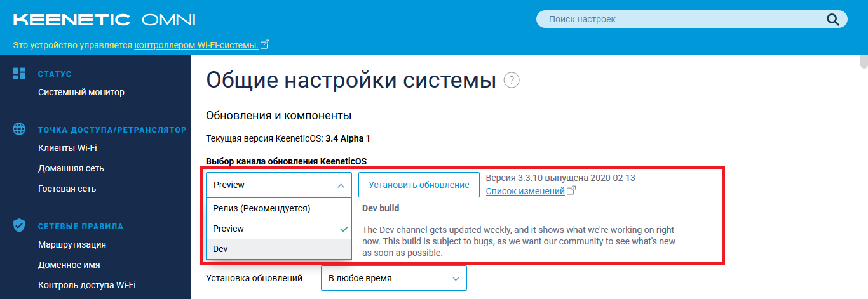Open Клиенты Wi-Fi page
This screenshot has width=868, height=299.
click(67, 148)
